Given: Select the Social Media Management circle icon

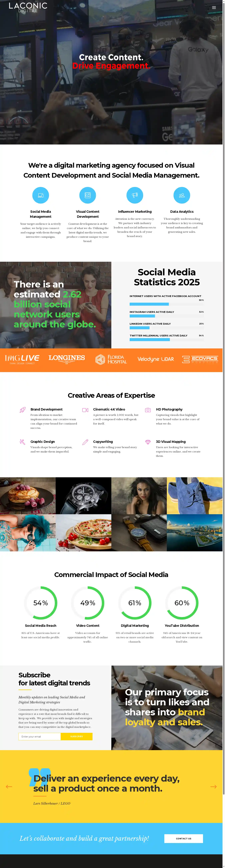Looking at the screenshot, I should tap(40, 195).
